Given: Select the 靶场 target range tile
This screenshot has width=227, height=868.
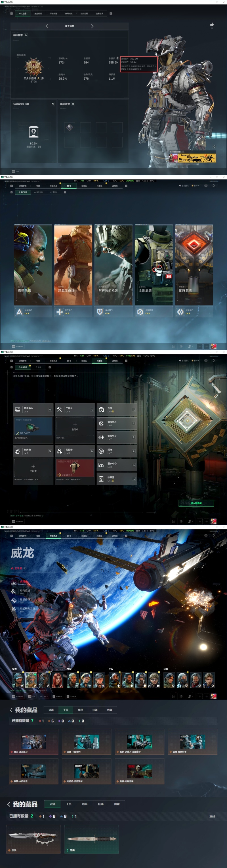Looking at the screenshot, I should click(x=117, y=451).
